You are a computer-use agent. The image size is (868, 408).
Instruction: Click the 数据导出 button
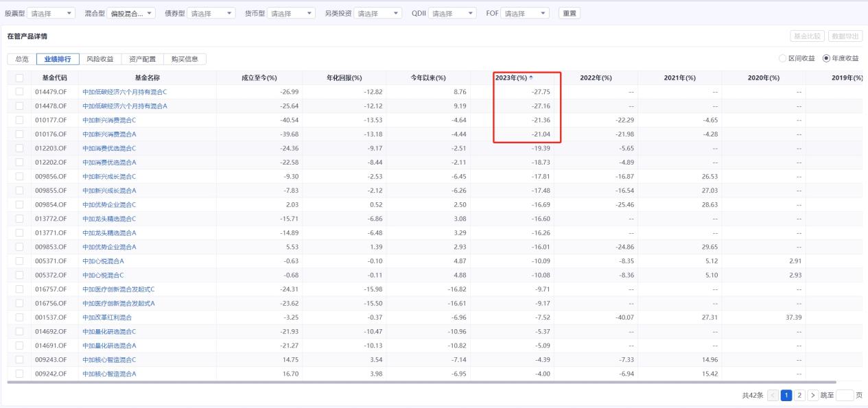pyautogui.click(x=845, y=36)
